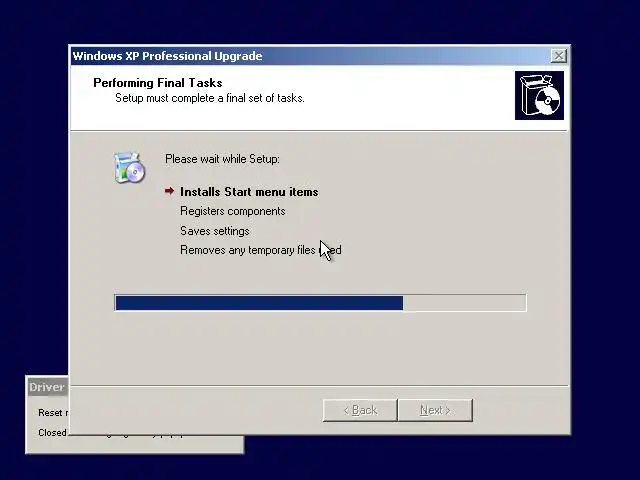Select 'Installs Start menu items' text
This screenshot has height=480, width=640.
pyautogui.click(x=249, y=192)
